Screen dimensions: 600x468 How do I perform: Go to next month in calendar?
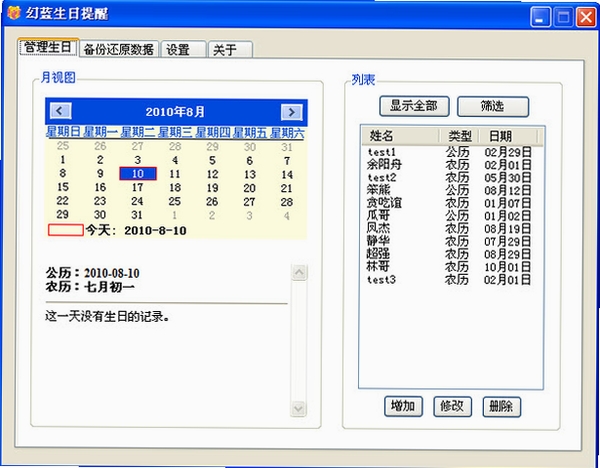tap(292, 112)
